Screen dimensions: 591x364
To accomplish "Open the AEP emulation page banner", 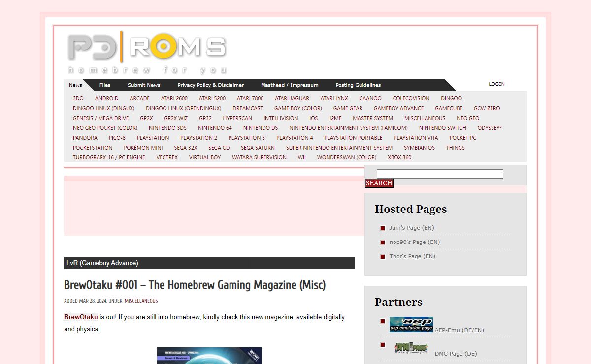I will pos(411,325).
